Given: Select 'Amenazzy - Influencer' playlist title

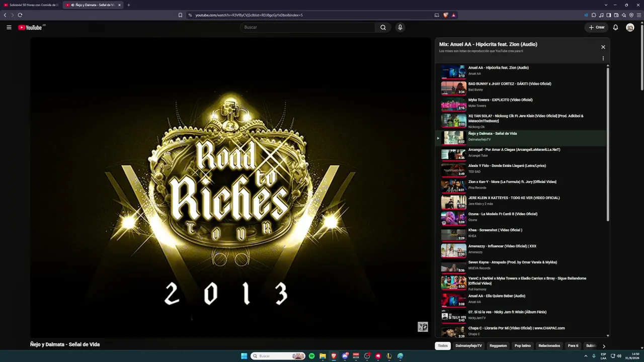Looking at the screenshot, I should pyautogui.click(x=502, y=246).
